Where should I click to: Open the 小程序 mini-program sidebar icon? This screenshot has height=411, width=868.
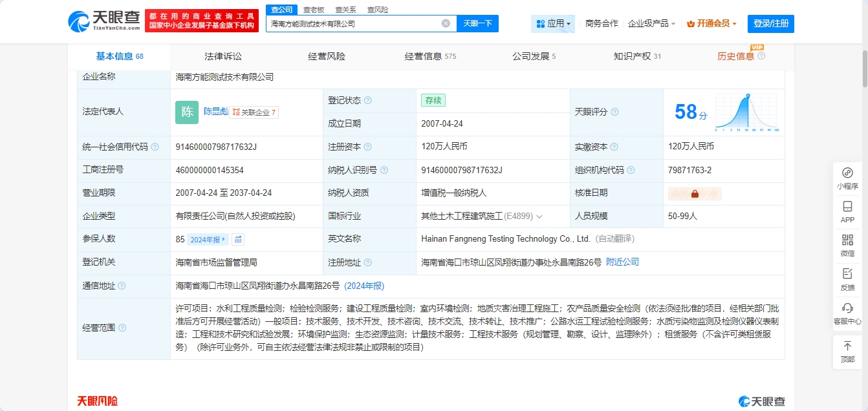coord(847,173)
